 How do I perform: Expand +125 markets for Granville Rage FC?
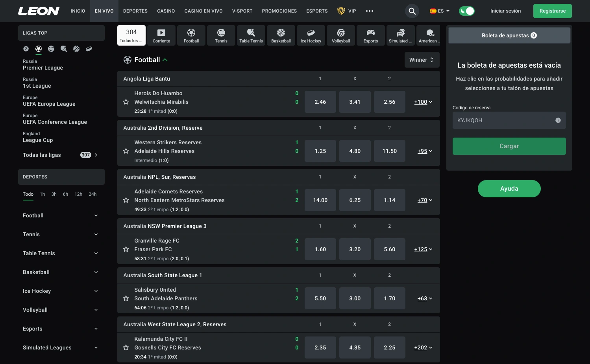(423, 249)
